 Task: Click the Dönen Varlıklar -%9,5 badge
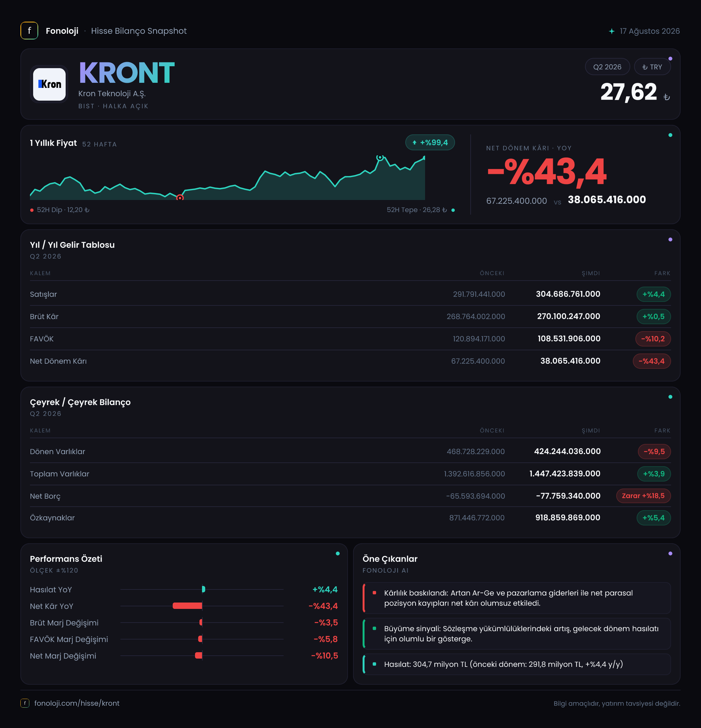tap(654, 452)
